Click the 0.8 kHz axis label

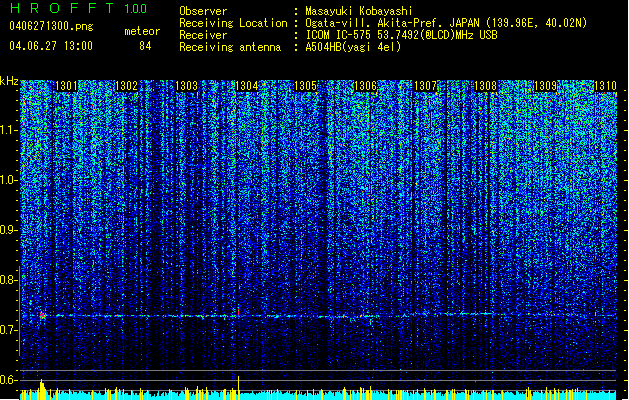point(9,280)
